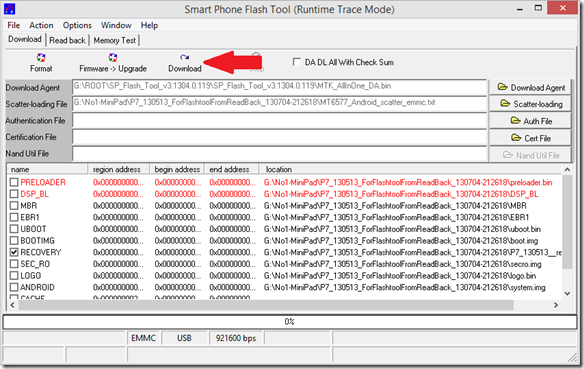Open the Help menu

tap(149, 25)
